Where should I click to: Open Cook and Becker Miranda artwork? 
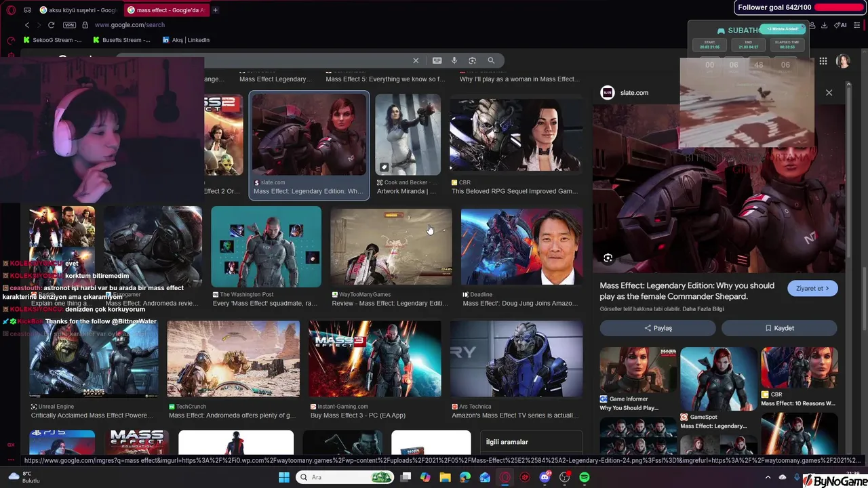408,136
